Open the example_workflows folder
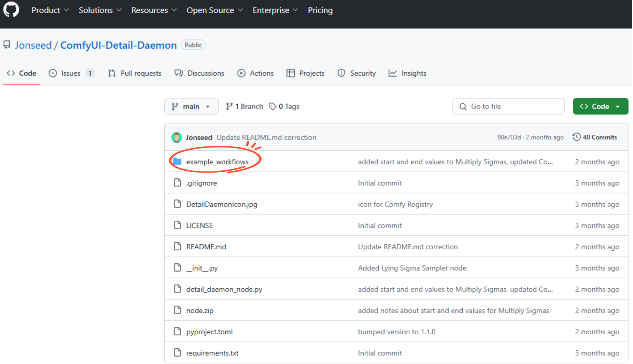Screen dimensions: 633x364 pos(217,162)
